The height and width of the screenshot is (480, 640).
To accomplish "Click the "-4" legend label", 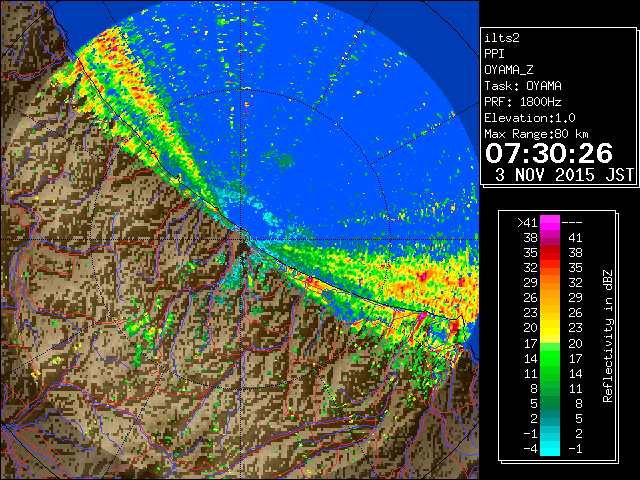I will click(530, 449).
